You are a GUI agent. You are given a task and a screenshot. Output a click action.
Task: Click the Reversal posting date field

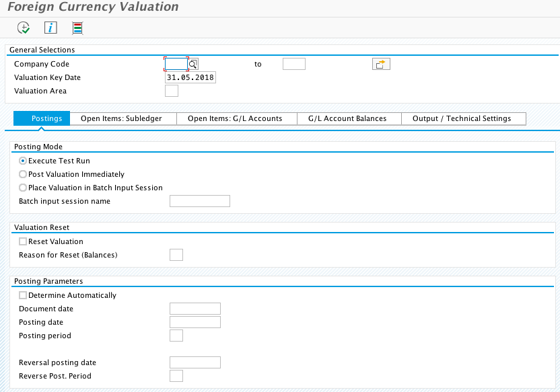click(x=195, y=362)
